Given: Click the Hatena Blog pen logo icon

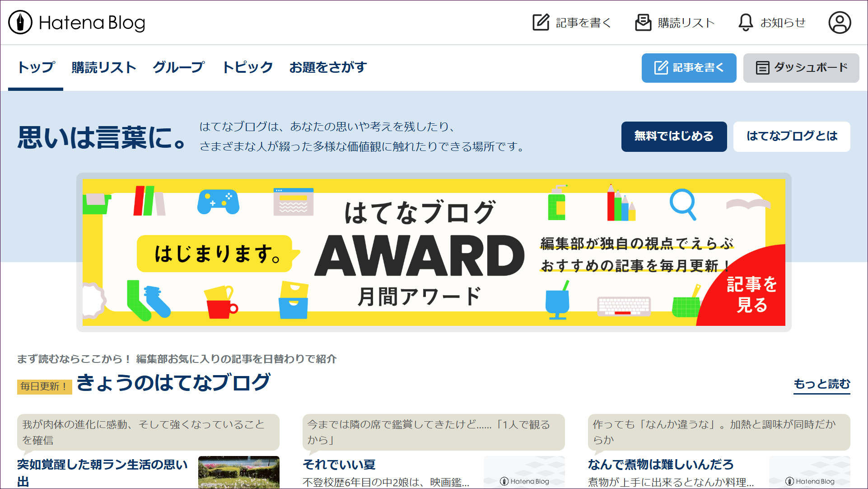Looking at the screenshot, I should [20, 22].
